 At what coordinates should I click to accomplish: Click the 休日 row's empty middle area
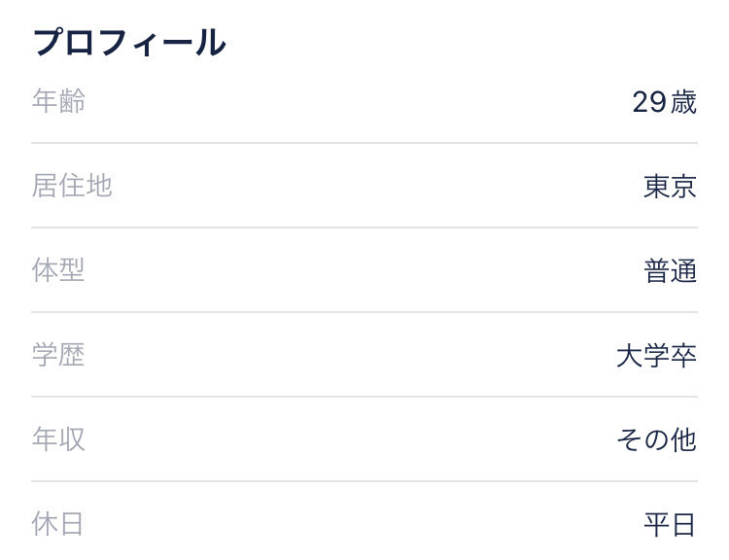click(x=364, y=524)
